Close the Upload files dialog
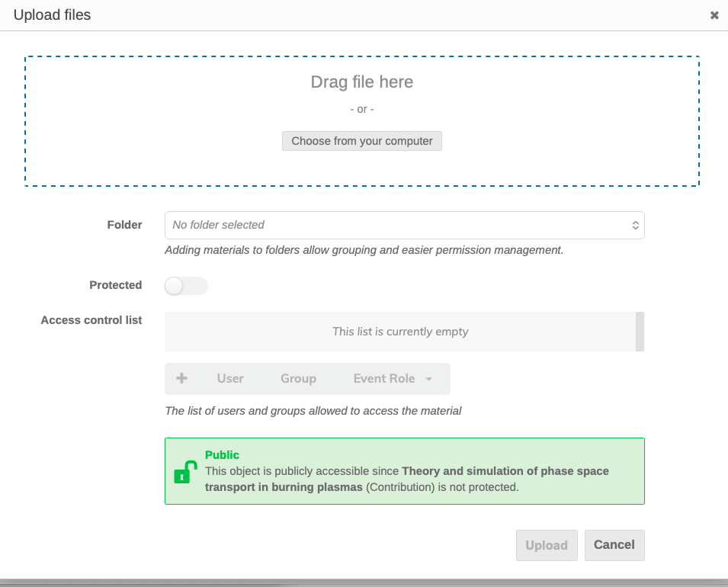Image resolution: width=728 pixels, height=587 pixels. (x=714, y=15)
